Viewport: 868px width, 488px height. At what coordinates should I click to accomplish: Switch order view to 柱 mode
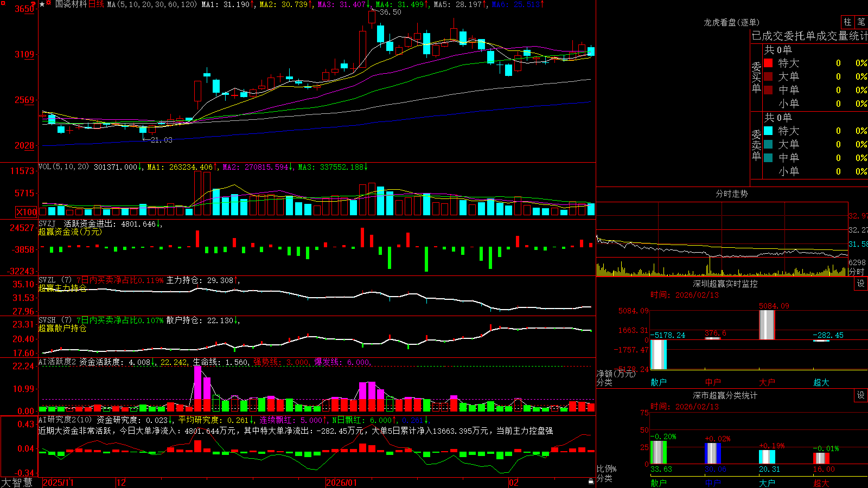coord(847,22)
